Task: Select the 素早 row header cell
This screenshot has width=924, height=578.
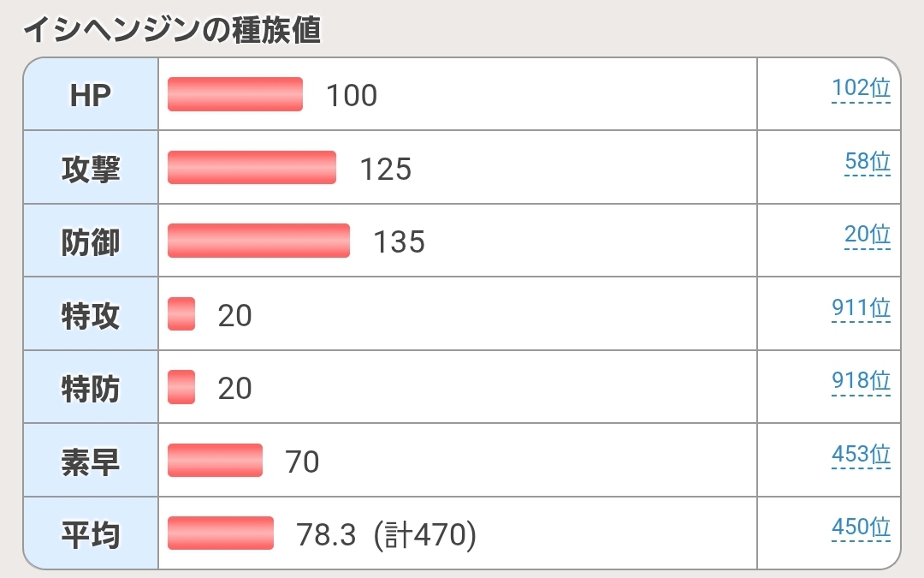Action: (x=91, y=461)
